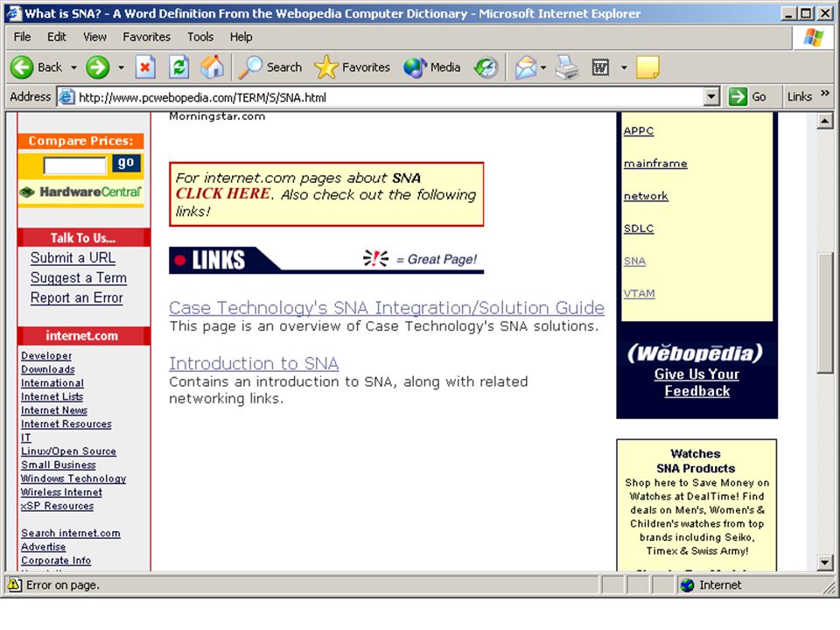
Task: Go to the Home page icon
Action: click(x=212, y=67)
